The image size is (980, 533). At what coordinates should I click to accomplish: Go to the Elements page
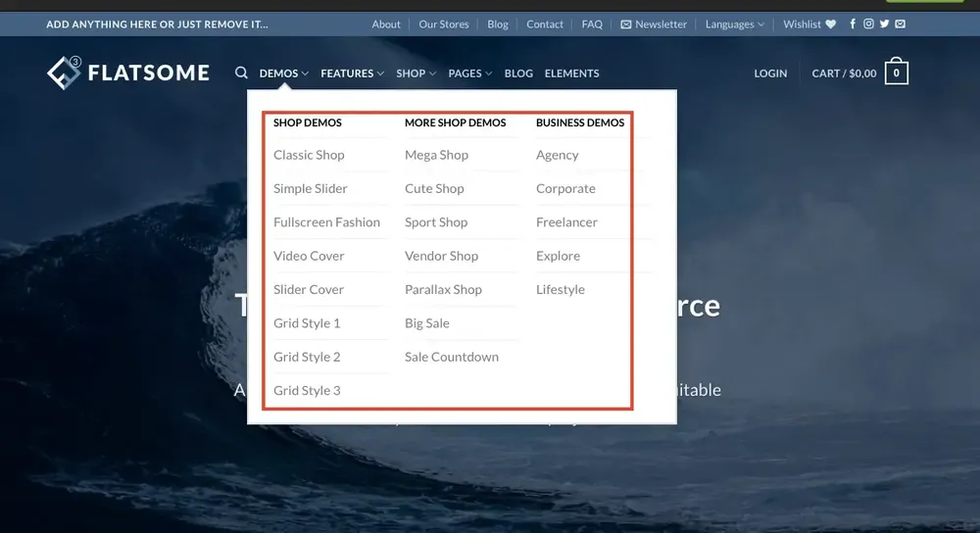[x=571, y=73]
